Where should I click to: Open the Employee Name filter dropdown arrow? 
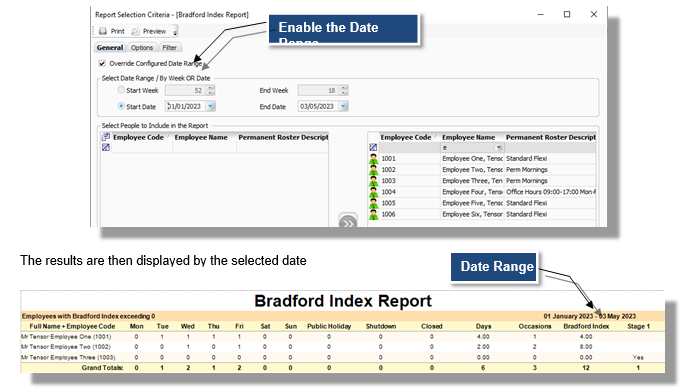(x=499, y=148)
